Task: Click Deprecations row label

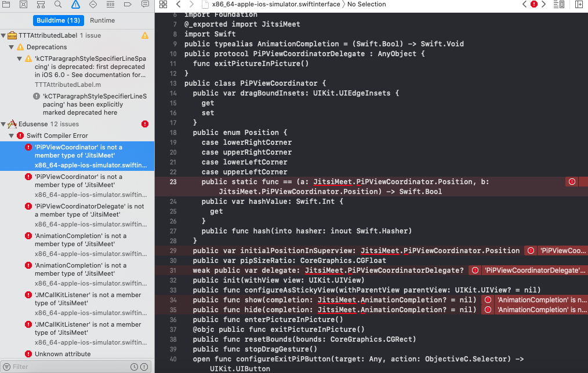Action: click(46, 47)
